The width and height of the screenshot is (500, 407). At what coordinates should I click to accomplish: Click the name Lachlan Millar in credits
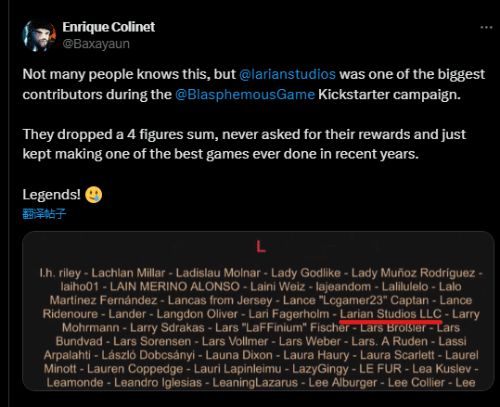[x=128, y=273]
